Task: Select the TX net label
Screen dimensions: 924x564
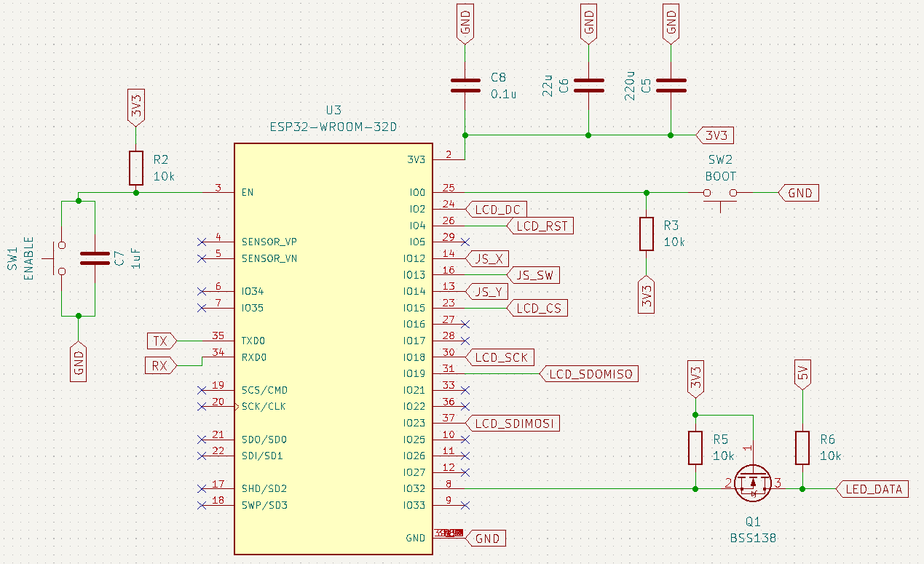Action: (161, 341)
